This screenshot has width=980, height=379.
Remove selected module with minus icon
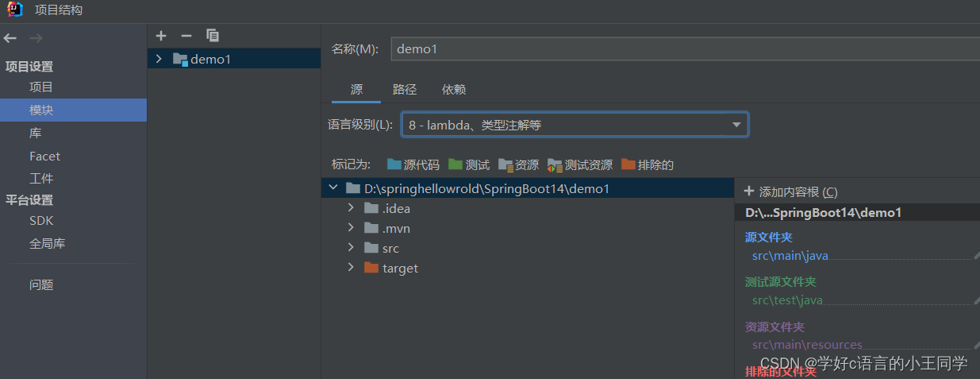(x=186, y=36)
